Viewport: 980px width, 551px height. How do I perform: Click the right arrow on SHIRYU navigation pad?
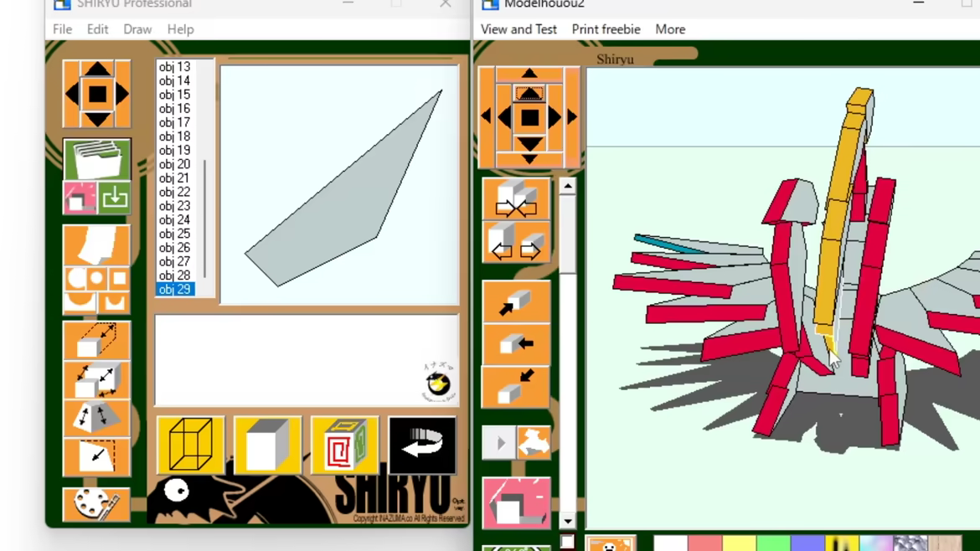[122, 95]
